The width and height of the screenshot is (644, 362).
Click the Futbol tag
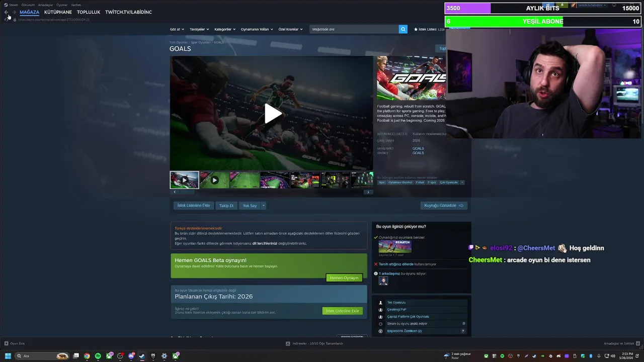coord(420,183)
